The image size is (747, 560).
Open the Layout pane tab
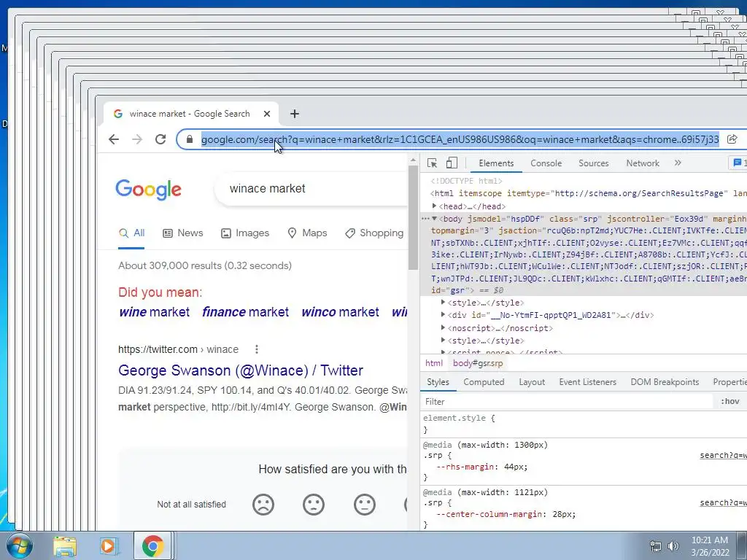tap(532, 382)
